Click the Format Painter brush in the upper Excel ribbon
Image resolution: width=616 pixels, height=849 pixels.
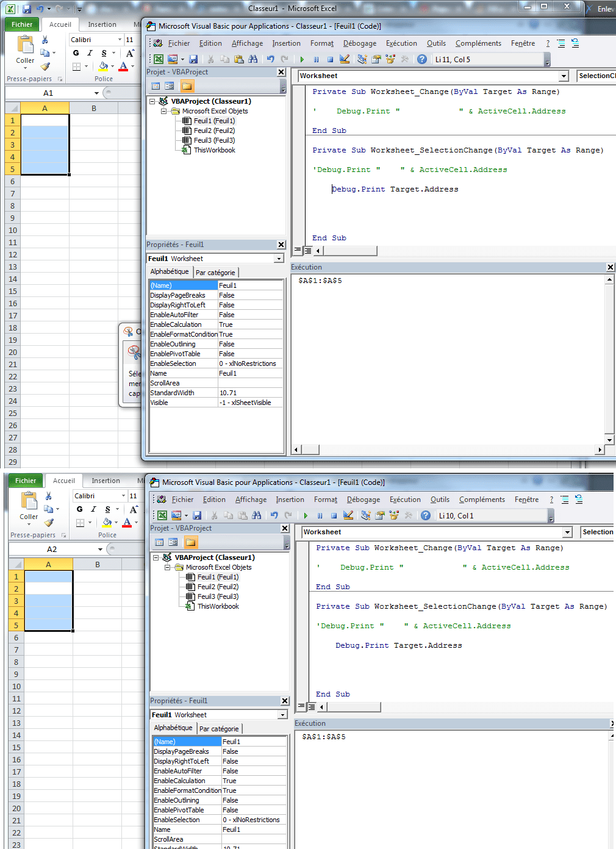click(45, 66)
